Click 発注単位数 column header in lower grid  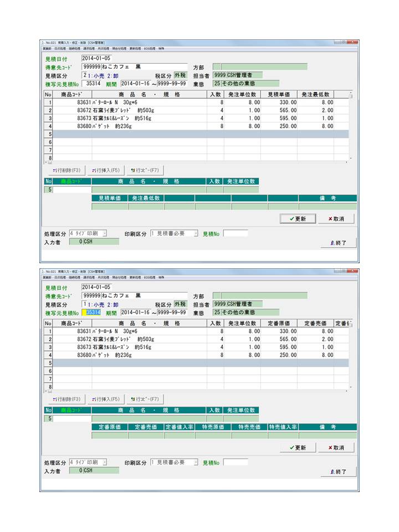coord(242,323)
